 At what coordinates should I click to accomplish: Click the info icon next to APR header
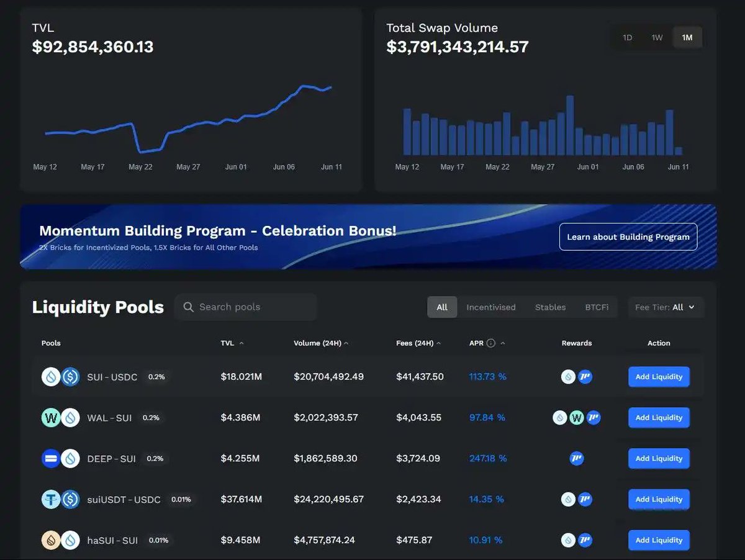click(490, 343)
